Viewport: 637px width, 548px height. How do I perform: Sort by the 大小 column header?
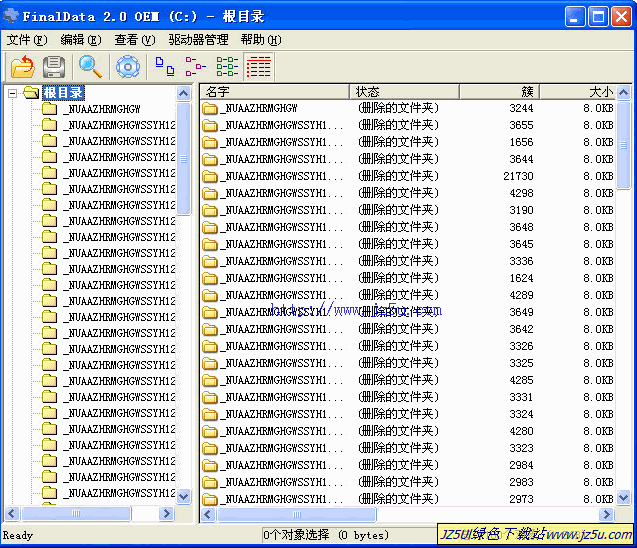tap(578, 92)
